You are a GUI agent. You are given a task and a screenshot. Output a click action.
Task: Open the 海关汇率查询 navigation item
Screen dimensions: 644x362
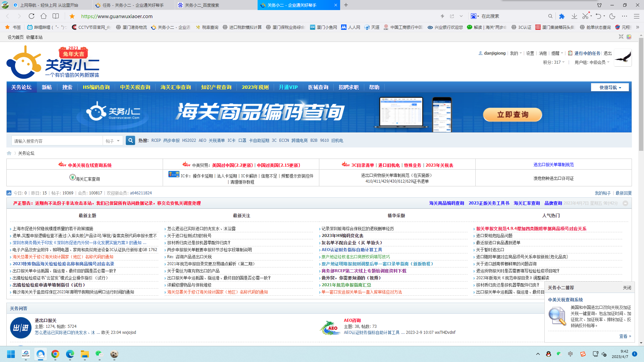[176, 87]
